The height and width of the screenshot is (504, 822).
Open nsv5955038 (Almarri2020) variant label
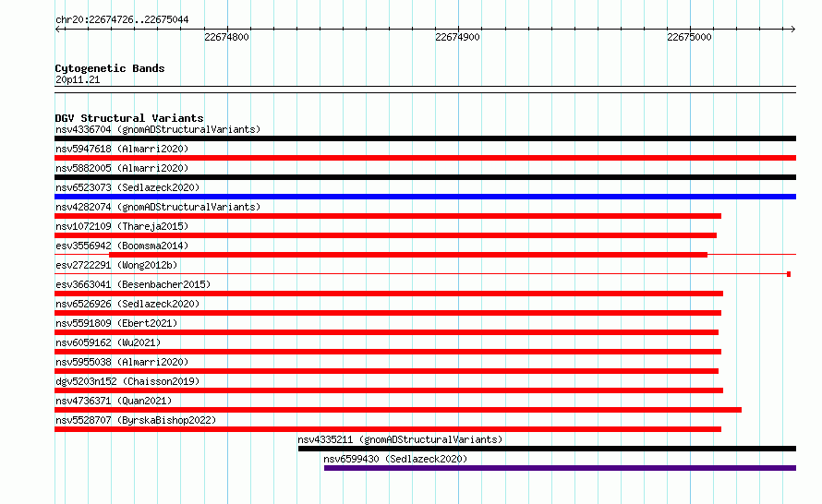(x=122, y=362)
